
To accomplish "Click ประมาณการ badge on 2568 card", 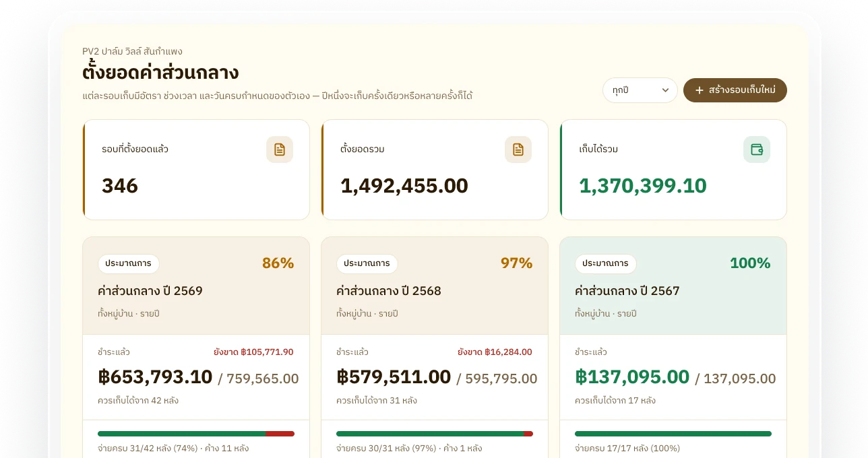I will click(367, 263).
